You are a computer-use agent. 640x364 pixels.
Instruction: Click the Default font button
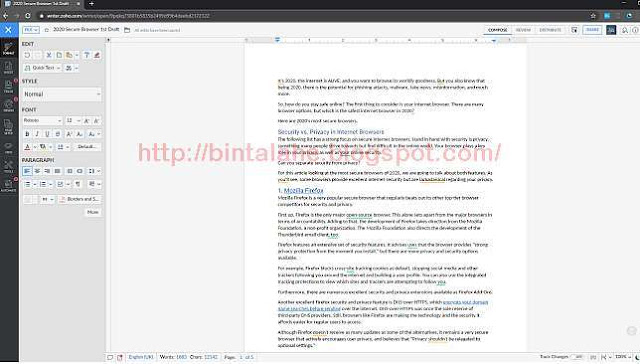[87, 147]
